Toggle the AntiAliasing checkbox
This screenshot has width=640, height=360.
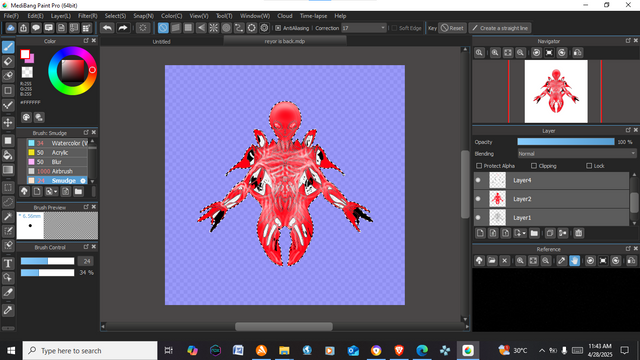pos(278,28)
